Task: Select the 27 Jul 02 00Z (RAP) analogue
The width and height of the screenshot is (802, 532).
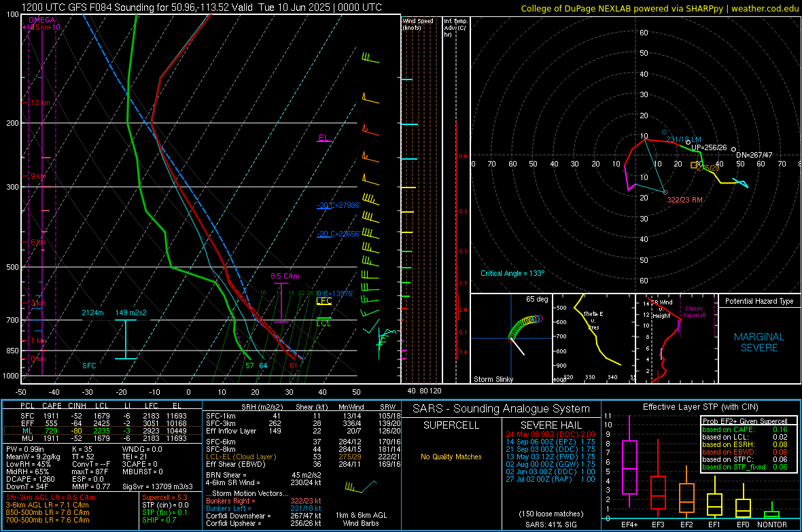Action: (x=551, y=479)
